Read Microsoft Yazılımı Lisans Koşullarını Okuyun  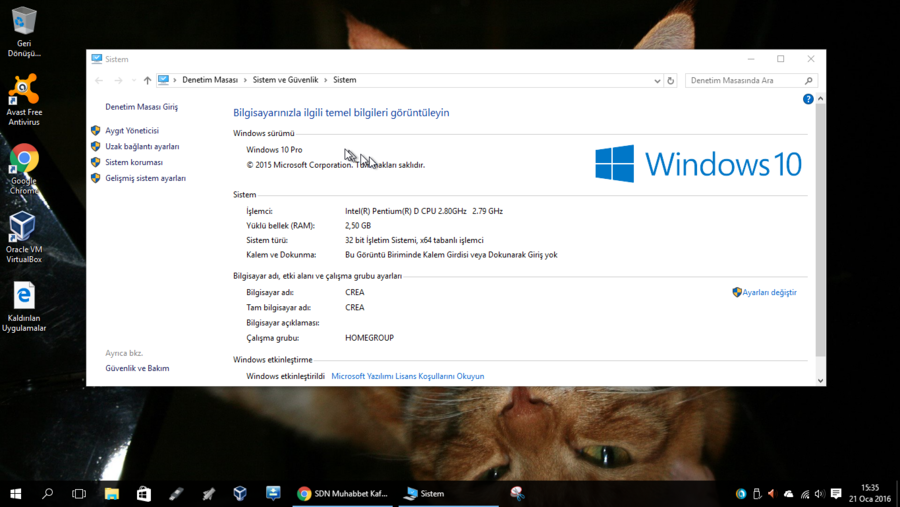(x=408, y=377)
